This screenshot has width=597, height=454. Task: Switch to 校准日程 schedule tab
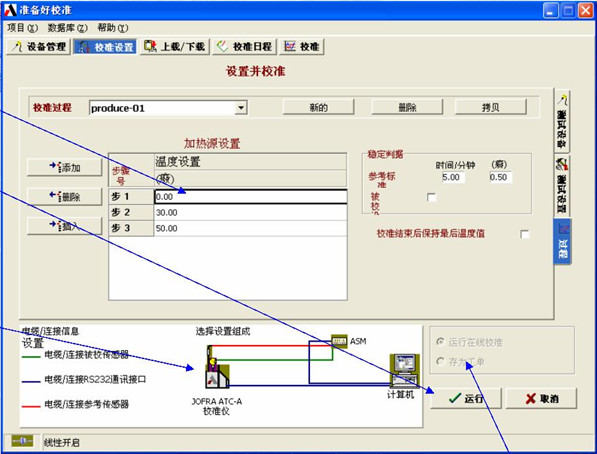pos(244,47)
